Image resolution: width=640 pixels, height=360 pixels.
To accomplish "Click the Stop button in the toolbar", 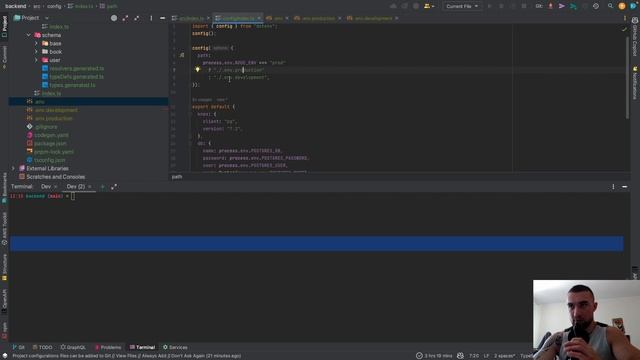I will tap(524, 6).
